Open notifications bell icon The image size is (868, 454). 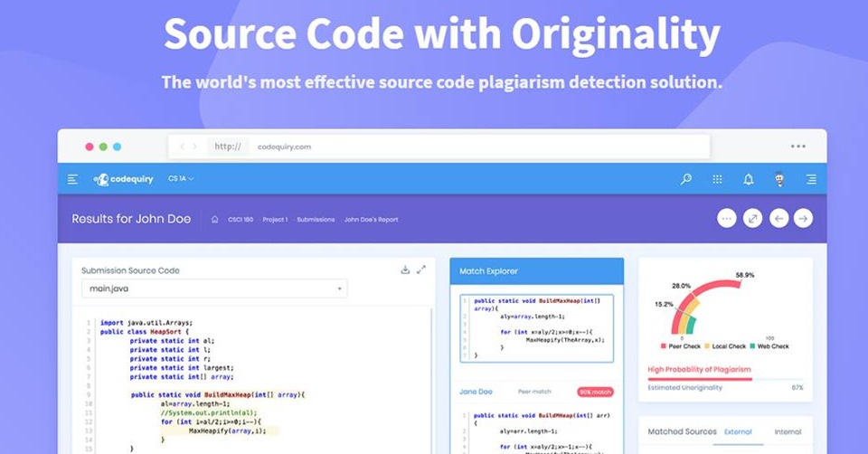pyautogui.click(x=749, y=179)
